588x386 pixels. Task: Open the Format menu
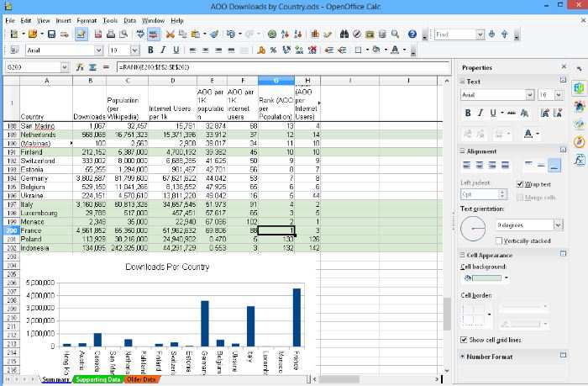(x=87, y=21)
